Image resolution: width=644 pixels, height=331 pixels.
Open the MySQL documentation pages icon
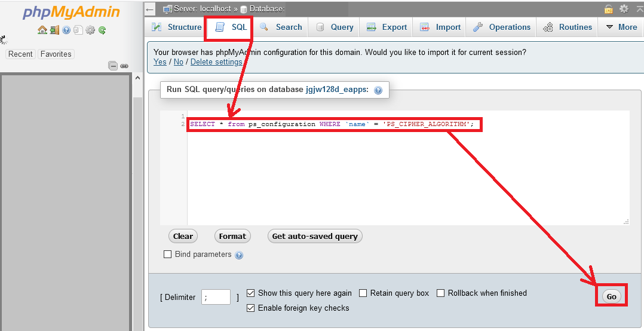(78, 30)
